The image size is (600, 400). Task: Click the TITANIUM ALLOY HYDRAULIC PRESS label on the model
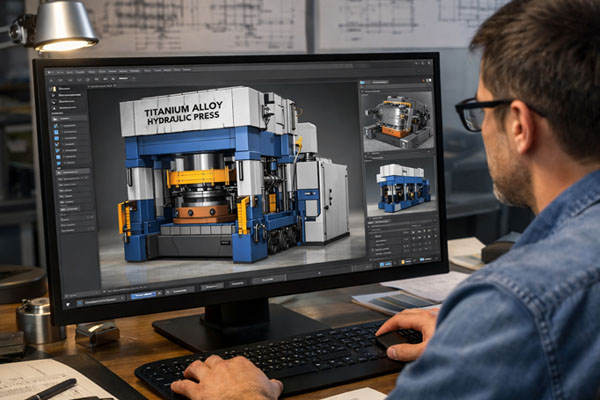(184, 113)
